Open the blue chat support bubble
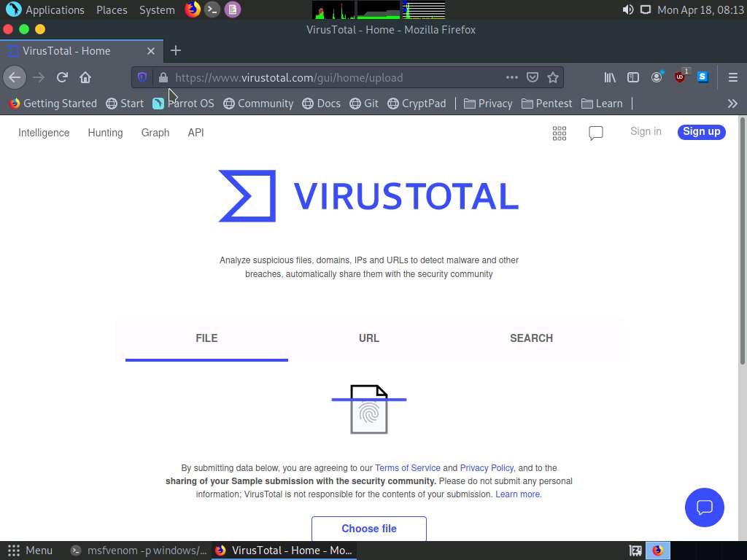The image size is (747, 560). coord(704,507)
